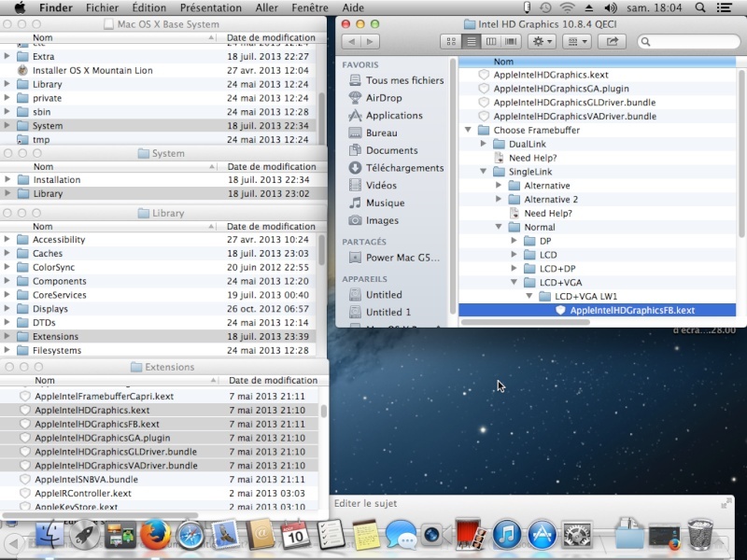Open the Fenêtre menu
The image size is (747, 560).
(x=310, y=7)
